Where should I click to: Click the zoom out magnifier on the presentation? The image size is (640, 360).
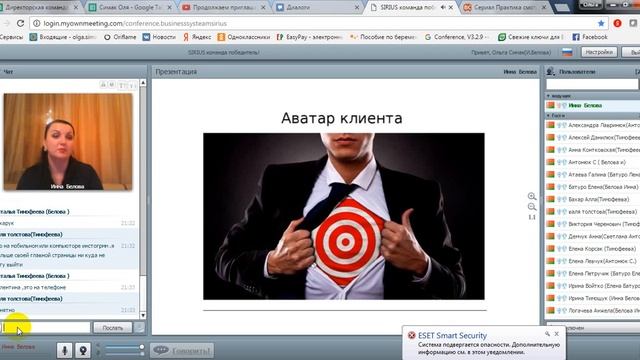coord(532,207)
